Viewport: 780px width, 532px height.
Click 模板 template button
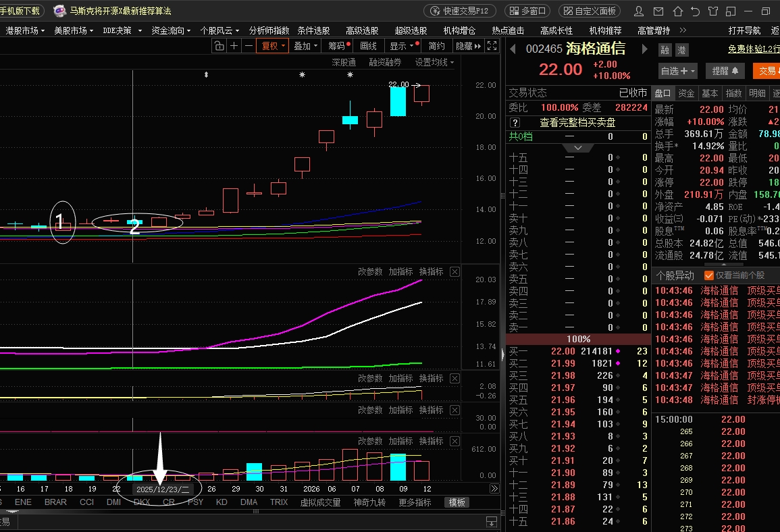tap(457, 502)
